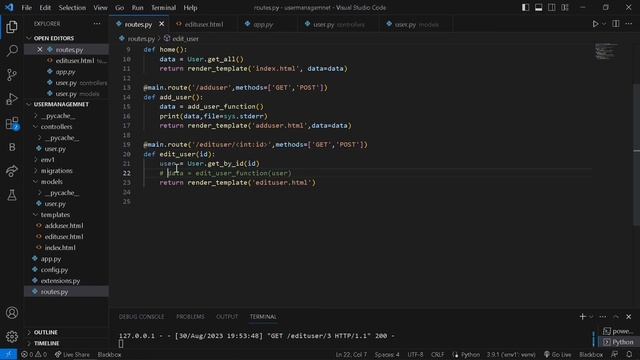Open the Blackbox extension view in activity bar
Viewport: 640px width, 360px height.
(x=12, y=147)
